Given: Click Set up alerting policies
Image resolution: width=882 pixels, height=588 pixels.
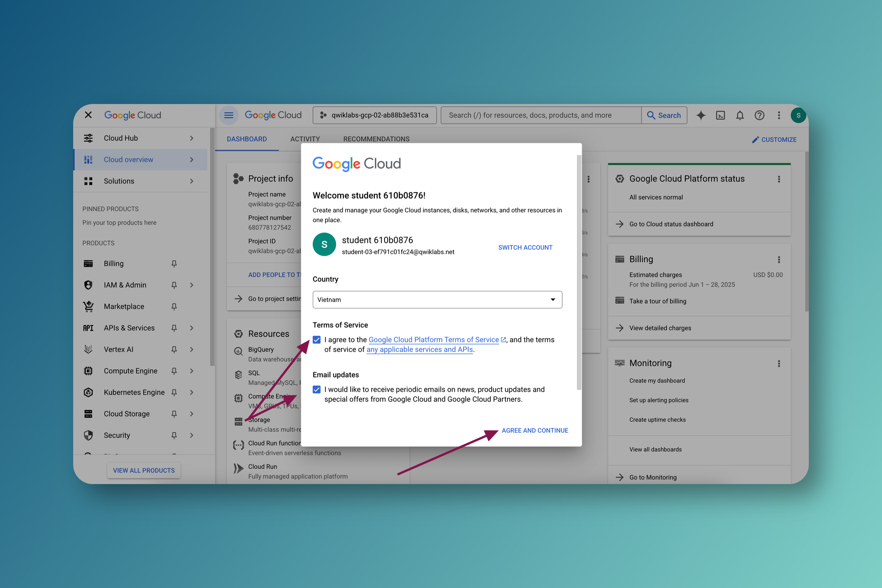Looking at the screenshot, I should 658,400.
